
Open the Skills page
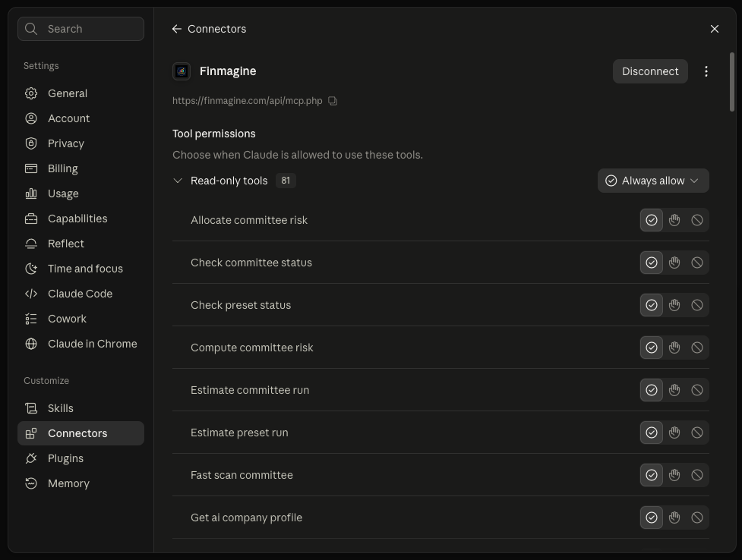[81, 408]
